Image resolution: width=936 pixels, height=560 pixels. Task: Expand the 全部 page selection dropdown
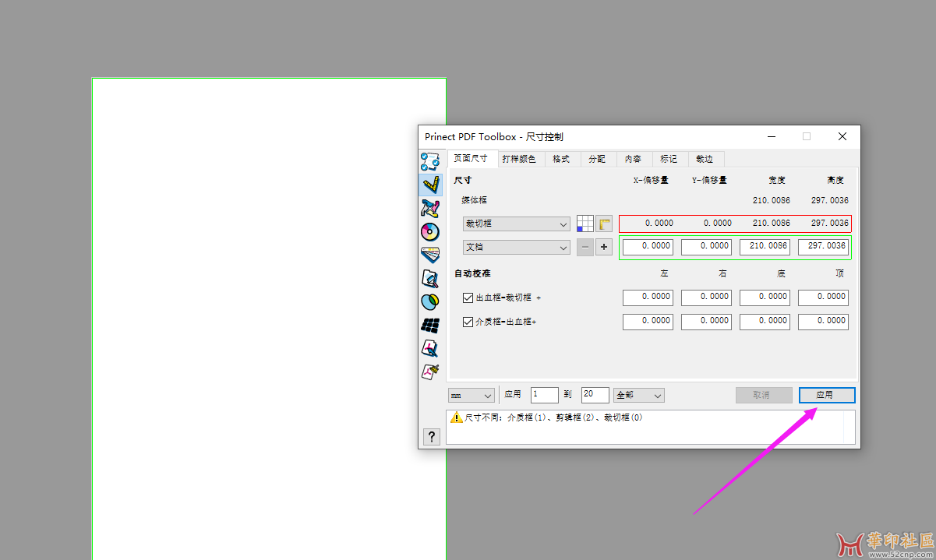[x=638, y=395]
